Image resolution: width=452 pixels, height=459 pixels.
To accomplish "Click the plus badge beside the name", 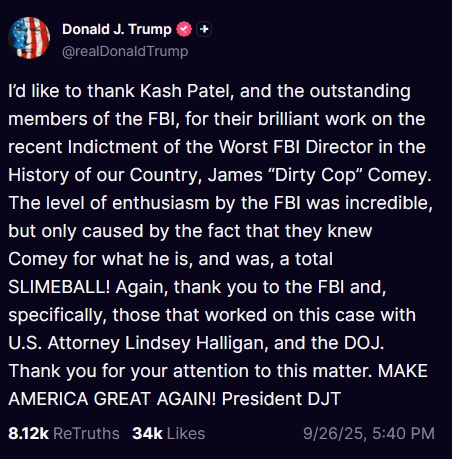I will 204,29.
